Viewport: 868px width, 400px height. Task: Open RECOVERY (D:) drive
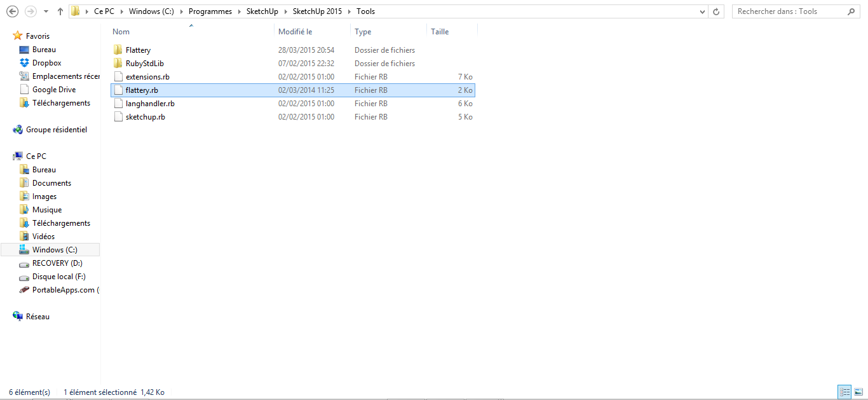pyautogui.click(x=57, y=263)
